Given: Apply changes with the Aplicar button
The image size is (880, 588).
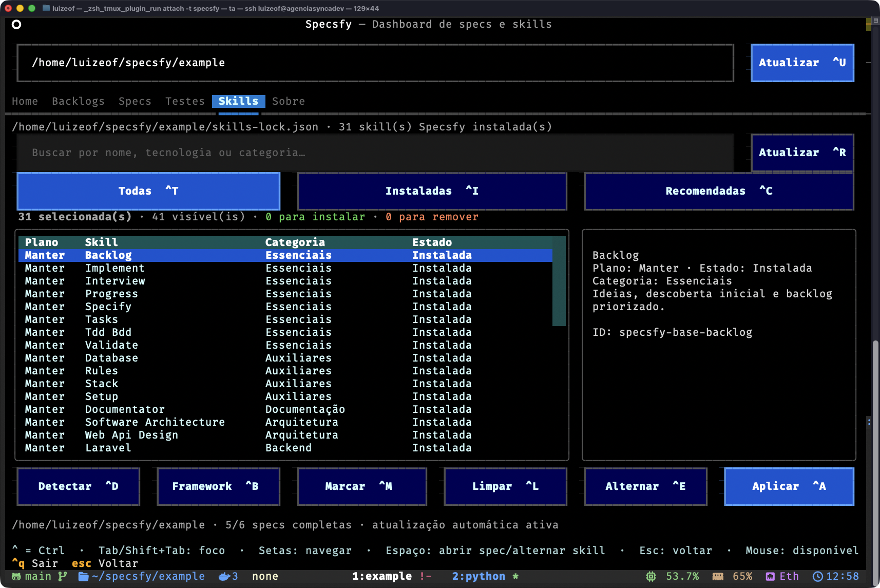Looking at the screenshot, I should (x=789, y=486).
